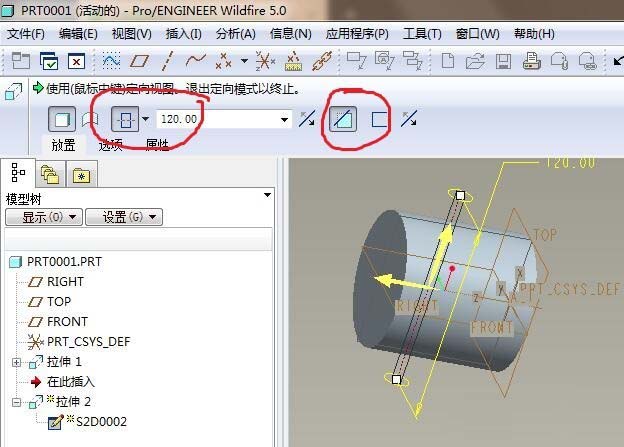Select the 在此插入 marker in tree

62,382
